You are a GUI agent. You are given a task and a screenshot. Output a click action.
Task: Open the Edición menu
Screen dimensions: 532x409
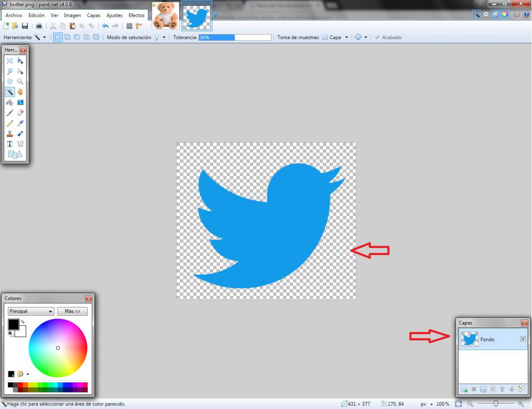pyautogui.click(x=37, y=16)
